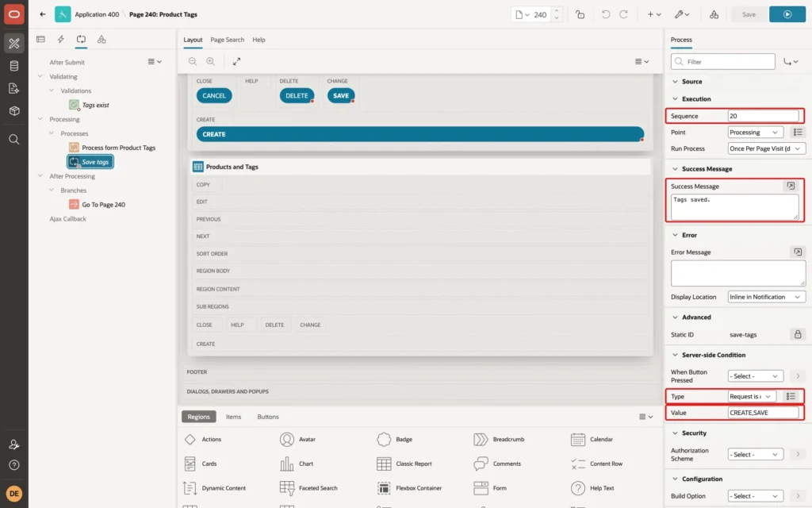Open the layout options menu
Screen dimensions: 812x508
[x=642, y=61]
